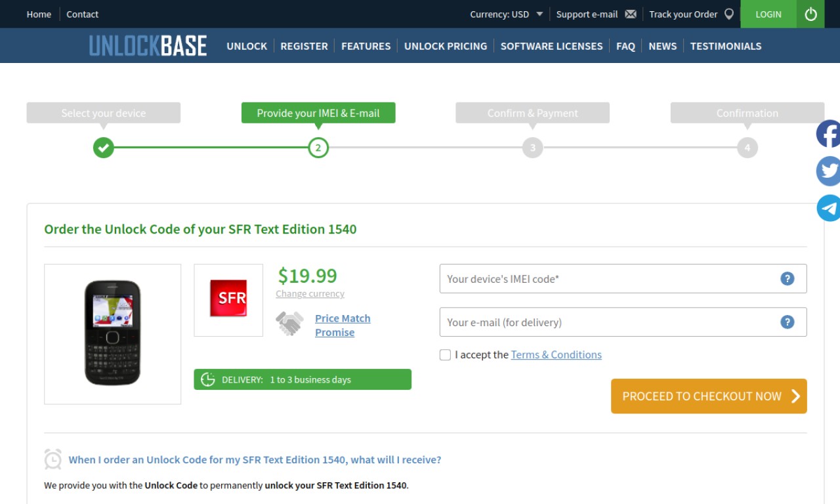Click the alarm clock icon by FAQ question
This screenshot has width=840, height=504.
point(53,459)
